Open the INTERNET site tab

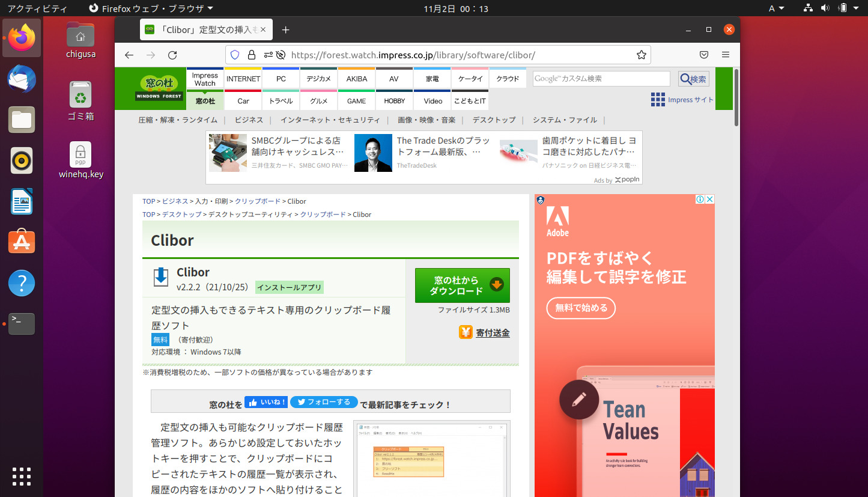(x=243, y=78)
